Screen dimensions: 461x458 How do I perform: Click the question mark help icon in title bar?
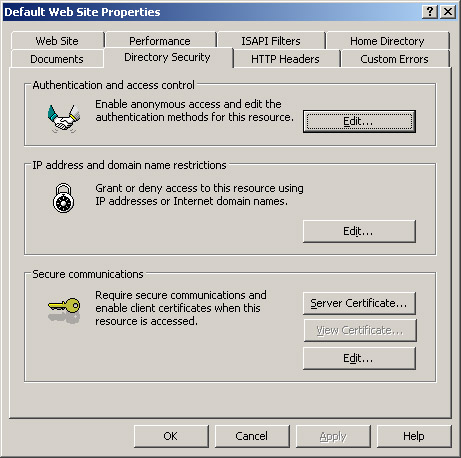(430, 12)
